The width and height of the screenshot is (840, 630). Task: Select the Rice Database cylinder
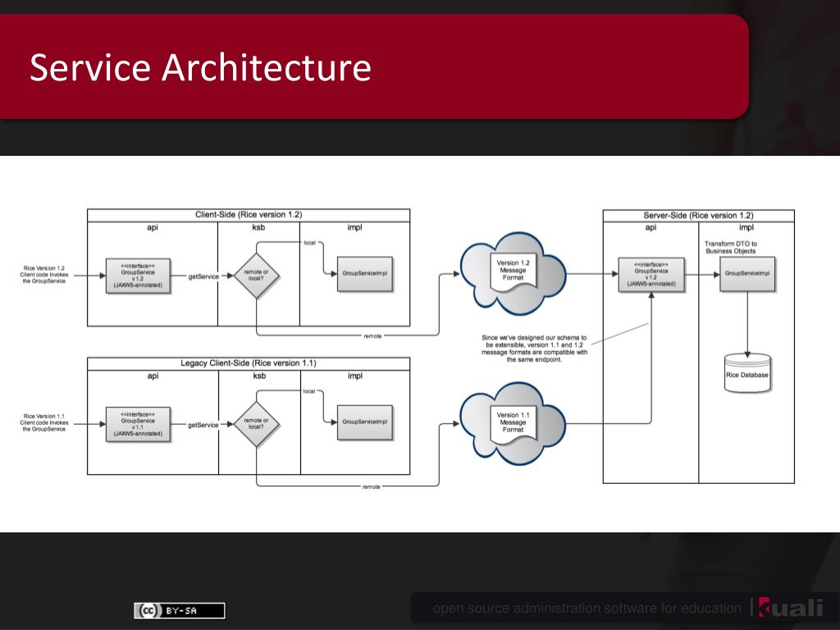point(747,373)
